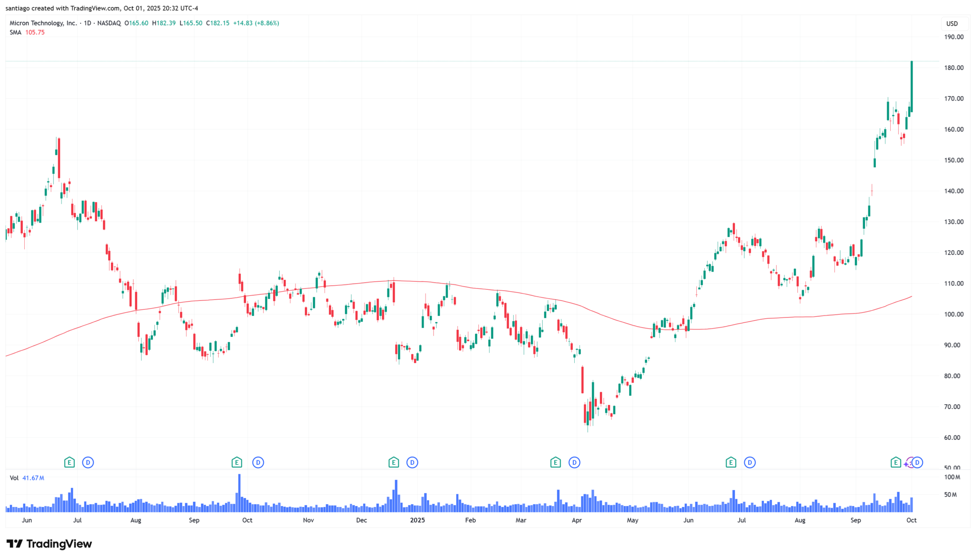Image resolution: width=976 pixels, height=560 pixels.
Task: Click the earliest earnings E marker in June 2024
Action: pos(69,462)
